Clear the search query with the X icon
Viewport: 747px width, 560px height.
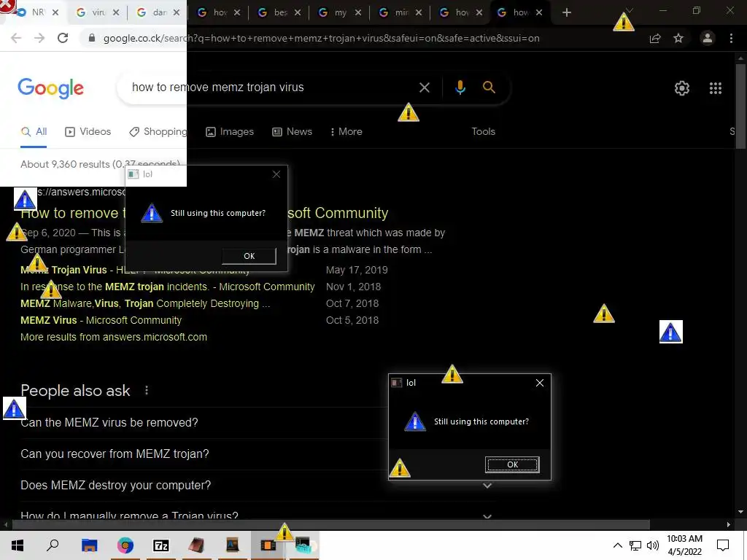coord(424,87)
